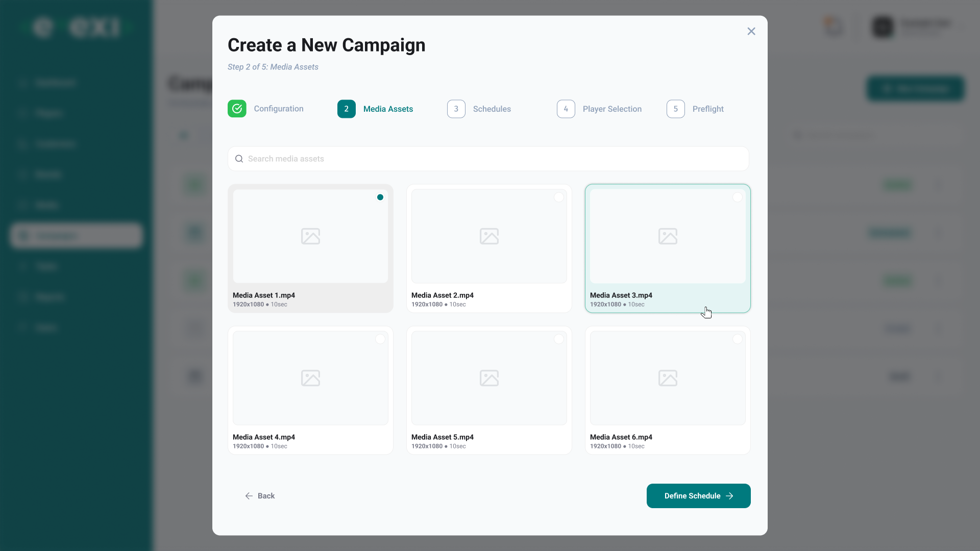The image size is (980, 551).
Task: Toggle the selection circle on Media Asset 6
Action: (x=738, y=339)
